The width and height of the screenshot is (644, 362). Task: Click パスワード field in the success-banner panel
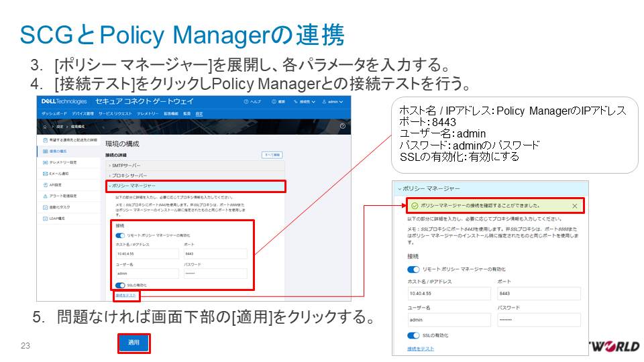539,320
